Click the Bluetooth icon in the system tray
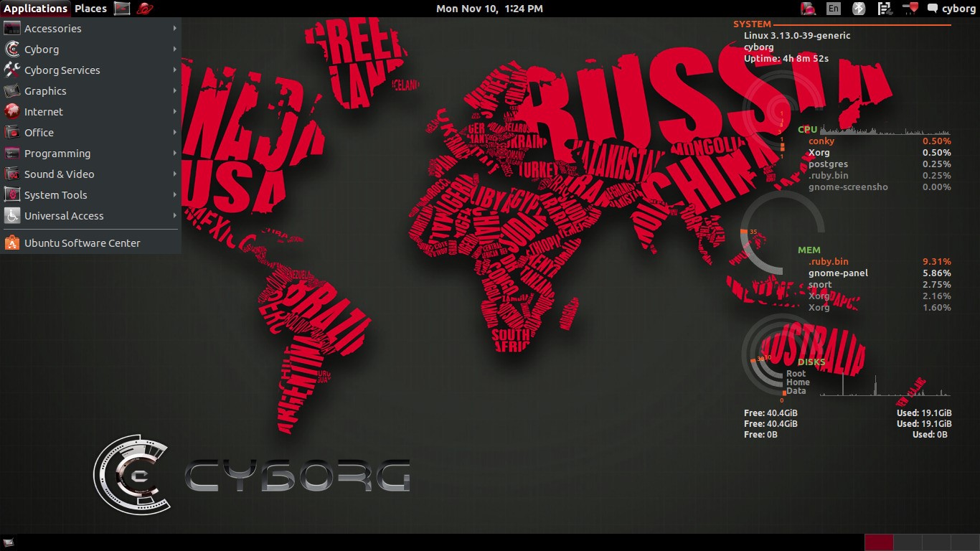The image size is (980, 551). click(858, 8)
